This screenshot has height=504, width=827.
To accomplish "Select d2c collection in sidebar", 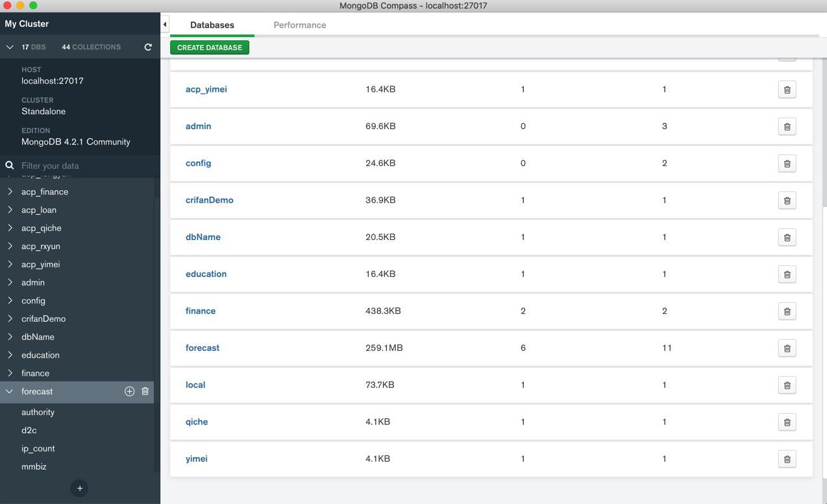I will [29, 430].
